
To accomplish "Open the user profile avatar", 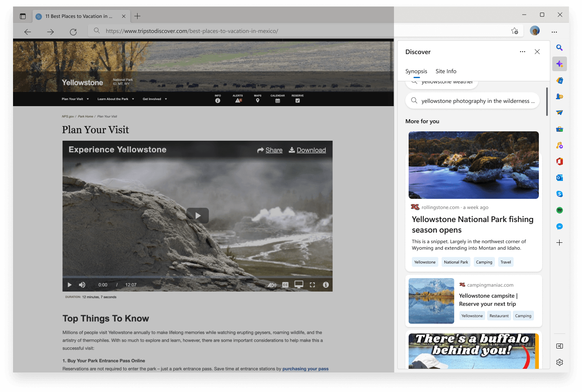I will click(535, 30).
